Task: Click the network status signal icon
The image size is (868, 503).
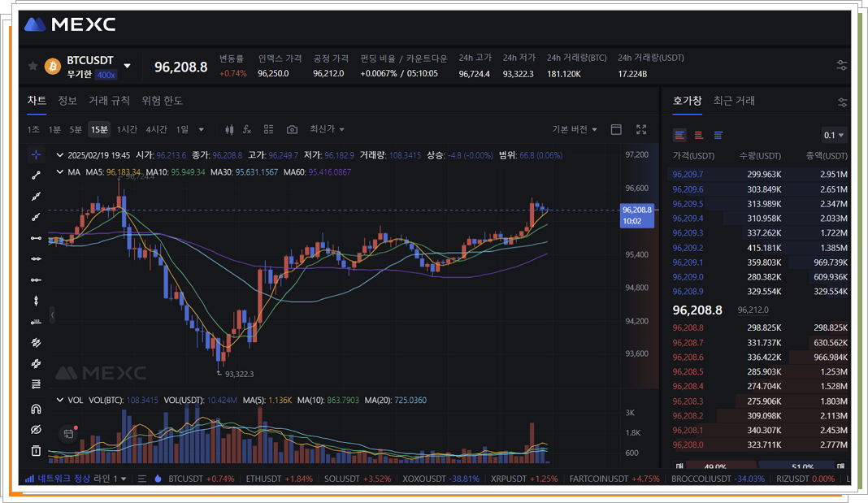Action: click(x=30, y=479)
